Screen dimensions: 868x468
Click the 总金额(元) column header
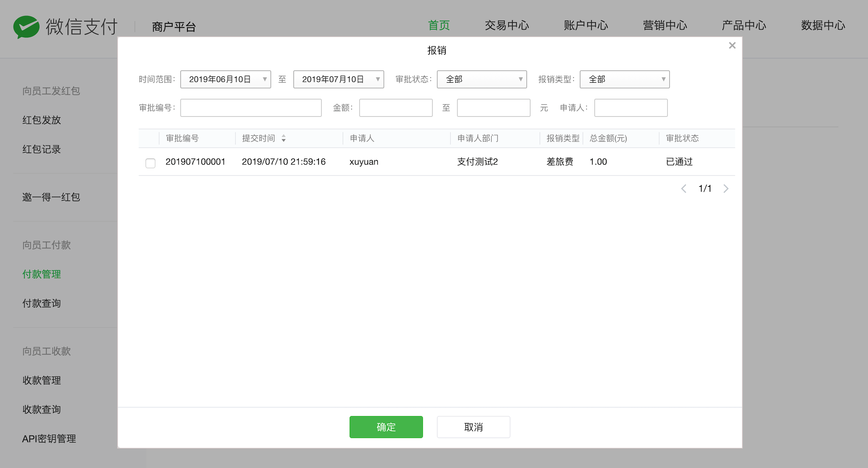point(608,139)
